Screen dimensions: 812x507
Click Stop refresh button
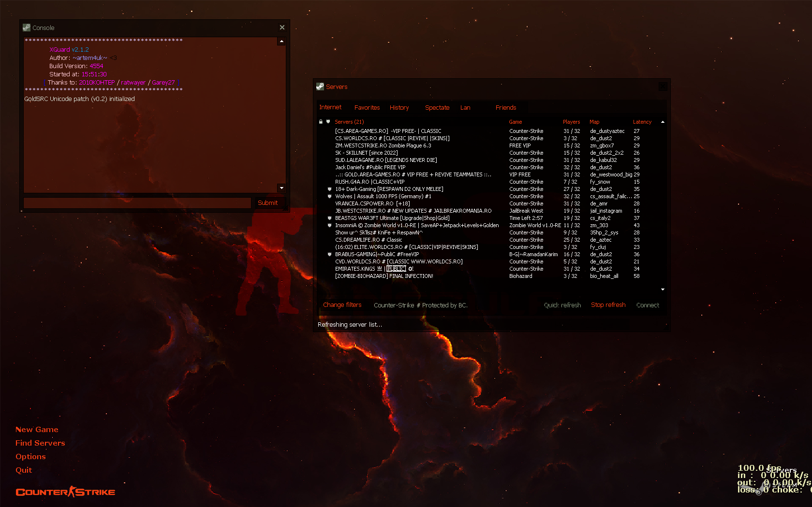[608, 305]
